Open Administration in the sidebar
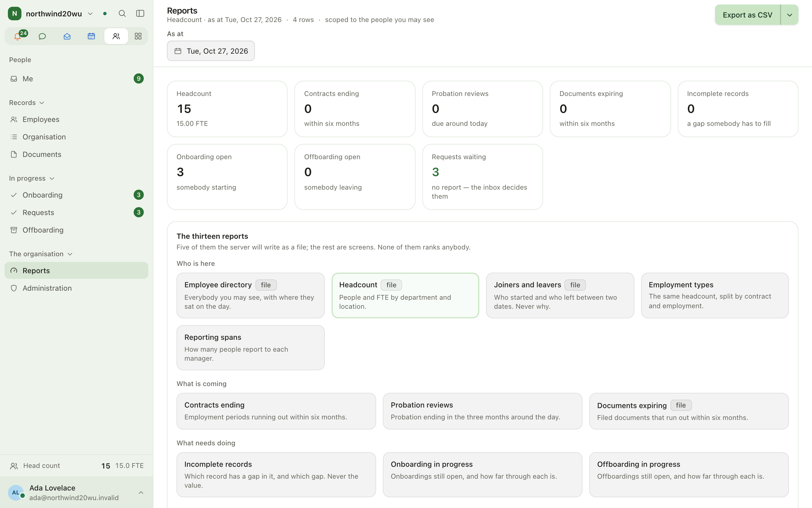 (76, 288)
